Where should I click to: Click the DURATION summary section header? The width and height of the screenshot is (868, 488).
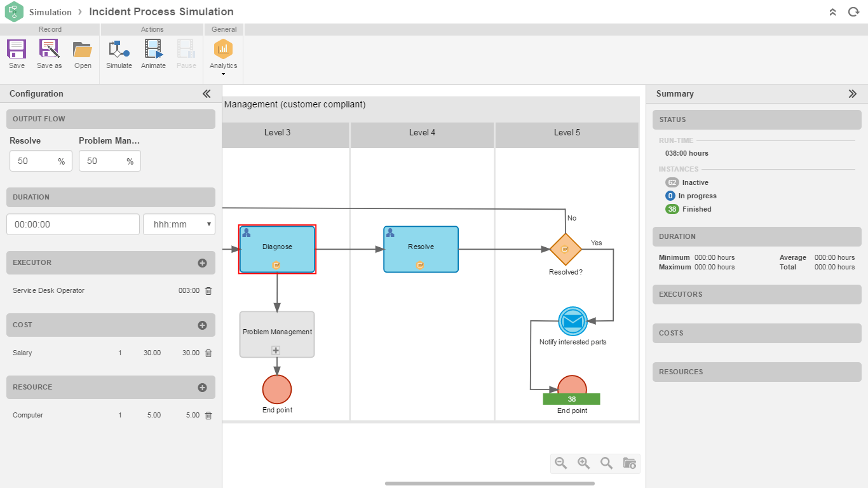tap(757, 237)
